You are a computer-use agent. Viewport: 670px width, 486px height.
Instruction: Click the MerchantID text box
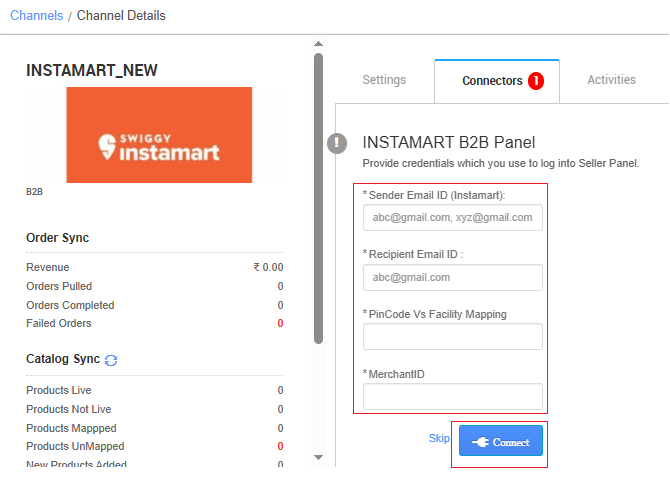pyautogui.click(x=452, y=397)
